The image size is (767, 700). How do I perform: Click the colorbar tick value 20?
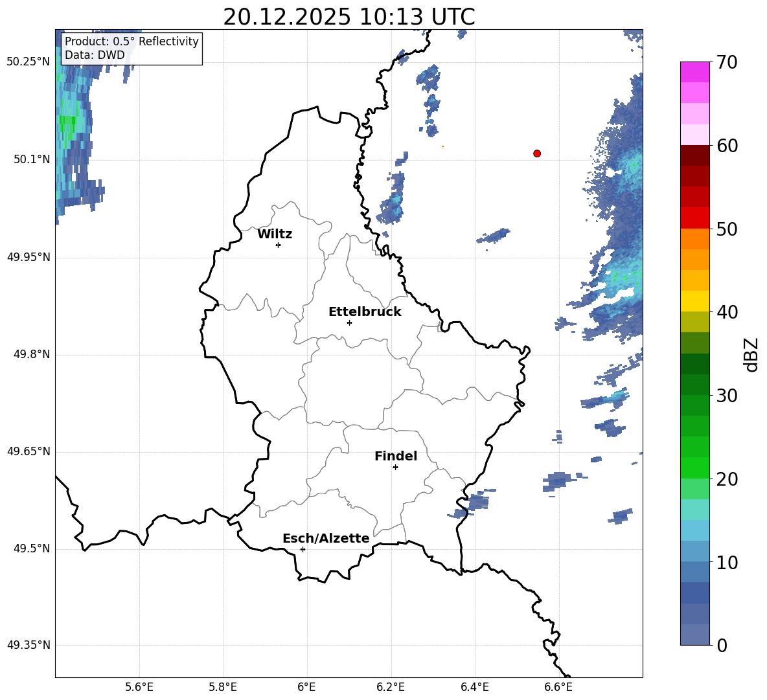tap(727, 479)
